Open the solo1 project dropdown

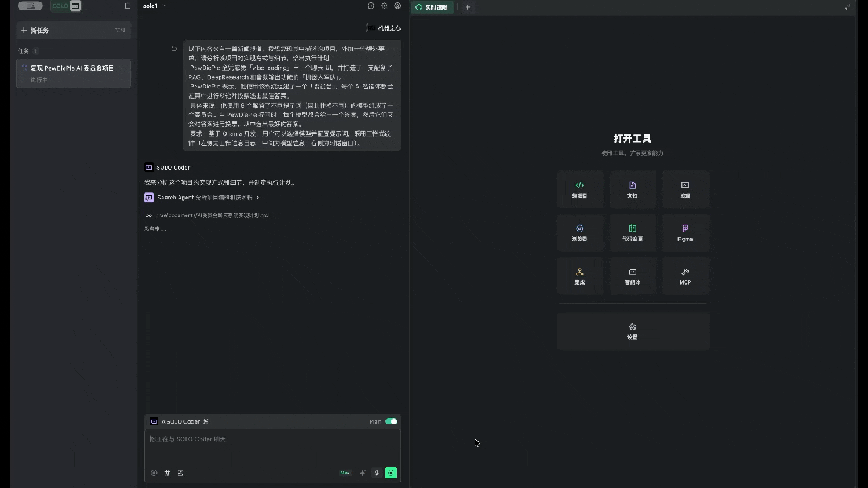154,6
